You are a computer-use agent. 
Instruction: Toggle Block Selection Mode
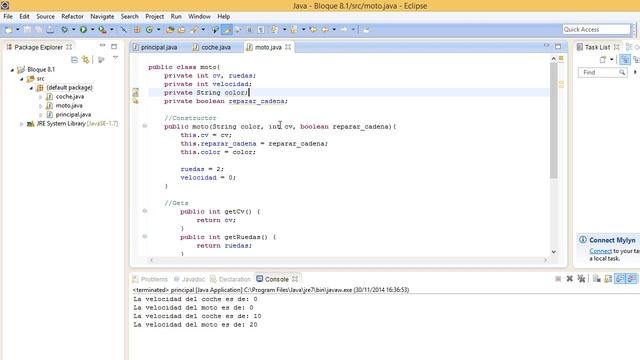249,30
